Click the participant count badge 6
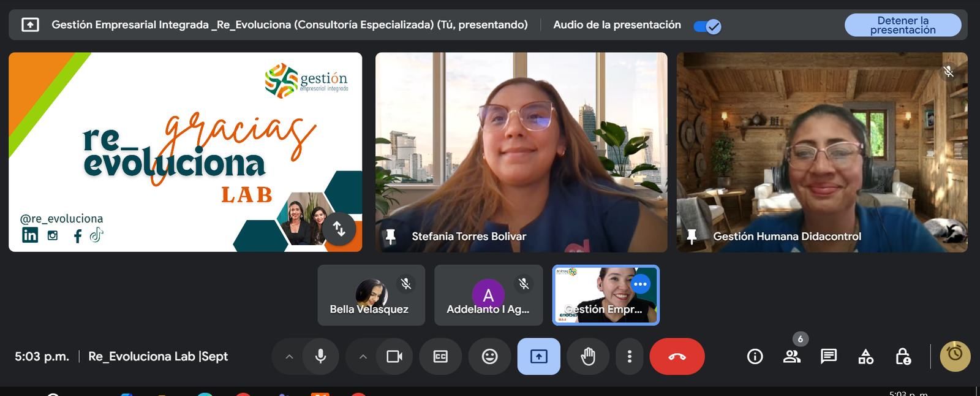The width and height of the screenshot is (980, 396). tap(800, 339)
